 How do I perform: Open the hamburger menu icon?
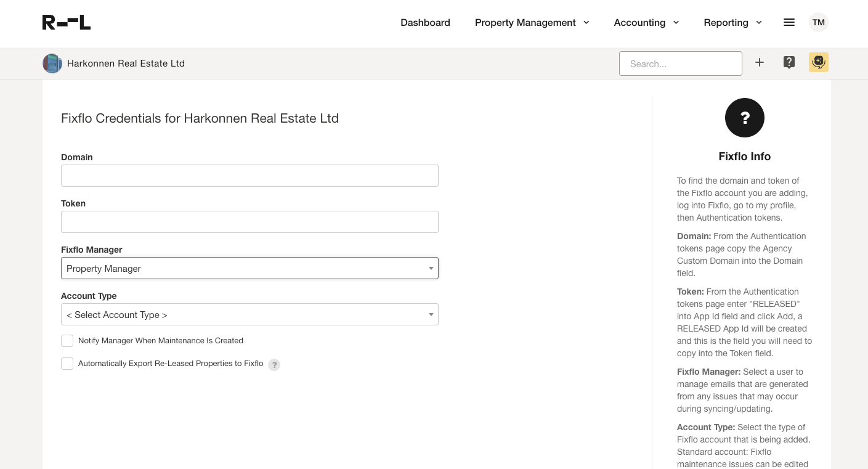789,22
